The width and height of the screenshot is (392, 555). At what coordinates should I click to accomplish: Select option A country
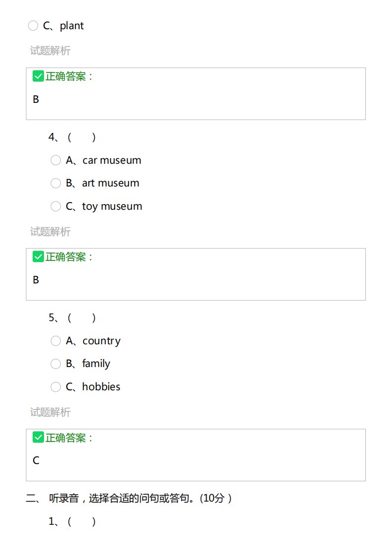(55, 341)
